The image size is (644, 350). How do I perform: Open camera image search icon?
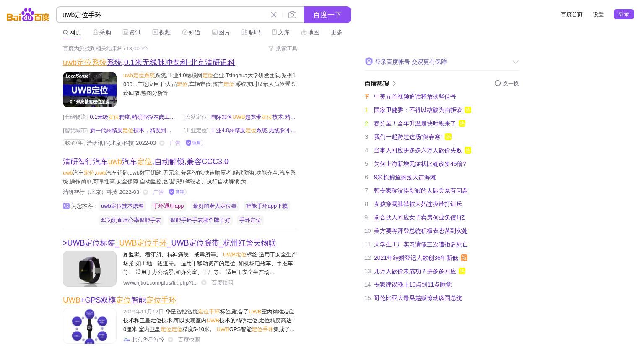[x=292, y=15]
